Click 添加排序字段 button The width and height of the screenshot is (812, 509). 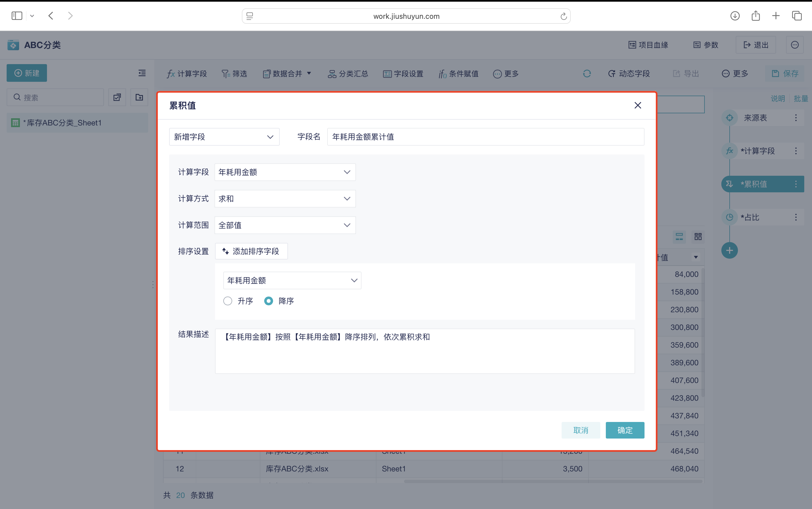coord(251,251)
